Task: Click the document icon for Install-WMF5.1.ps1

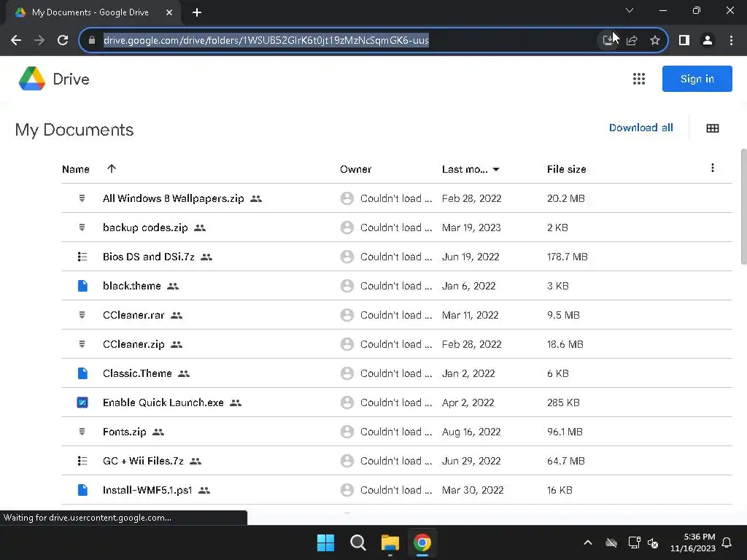Action: [82, 490]
